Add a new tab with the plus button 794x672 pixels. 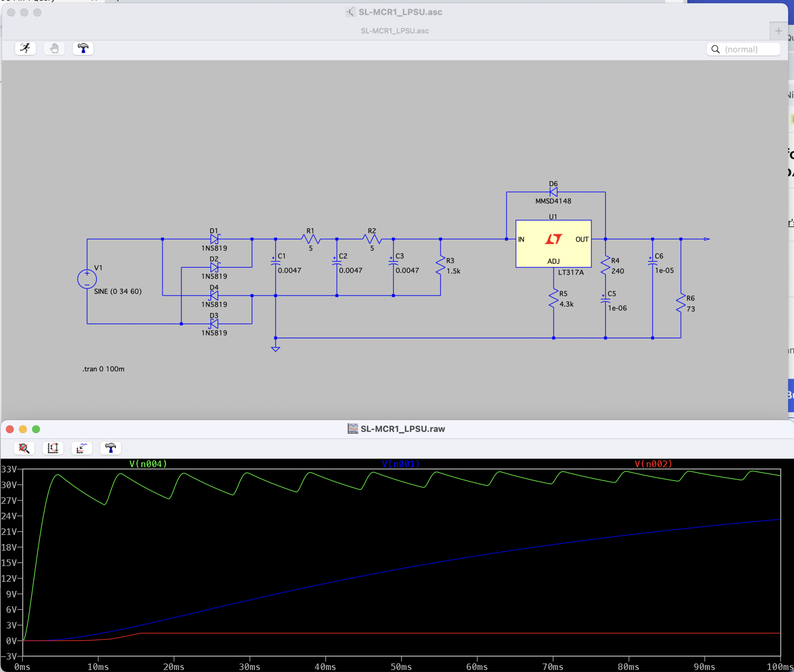click(778, 31)
